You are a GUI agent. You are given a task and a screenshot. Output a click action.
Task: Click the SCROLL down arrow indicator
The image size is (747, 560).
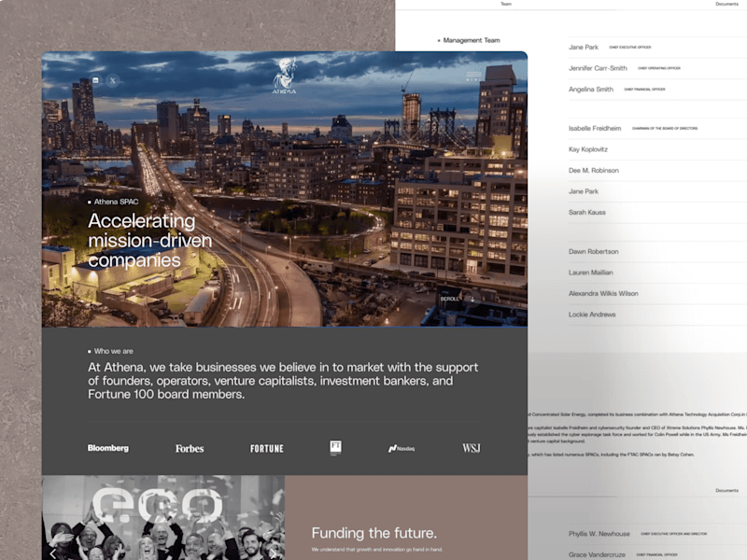[457, 299]
